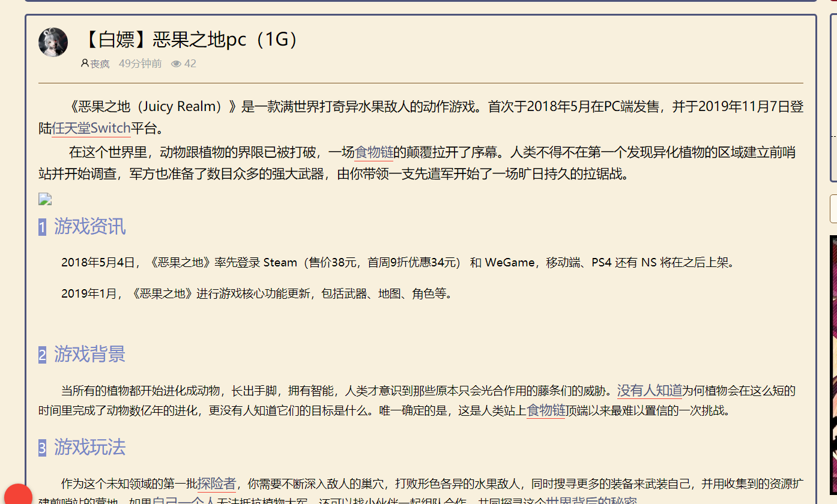Screen dimensions: 837x504
Task: Open the 探险者 link
Action: pos(216,484)
